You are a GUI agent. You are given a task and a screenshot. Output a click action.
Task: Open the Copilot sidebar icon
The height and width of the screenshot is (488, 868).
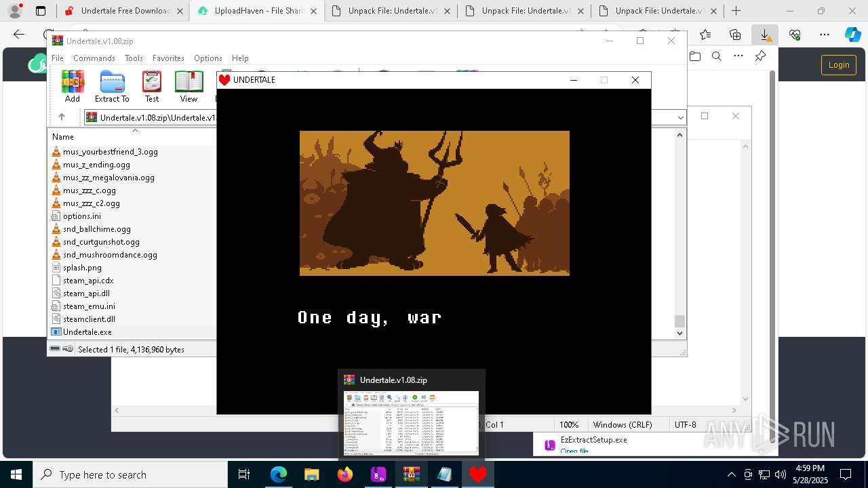852,35
